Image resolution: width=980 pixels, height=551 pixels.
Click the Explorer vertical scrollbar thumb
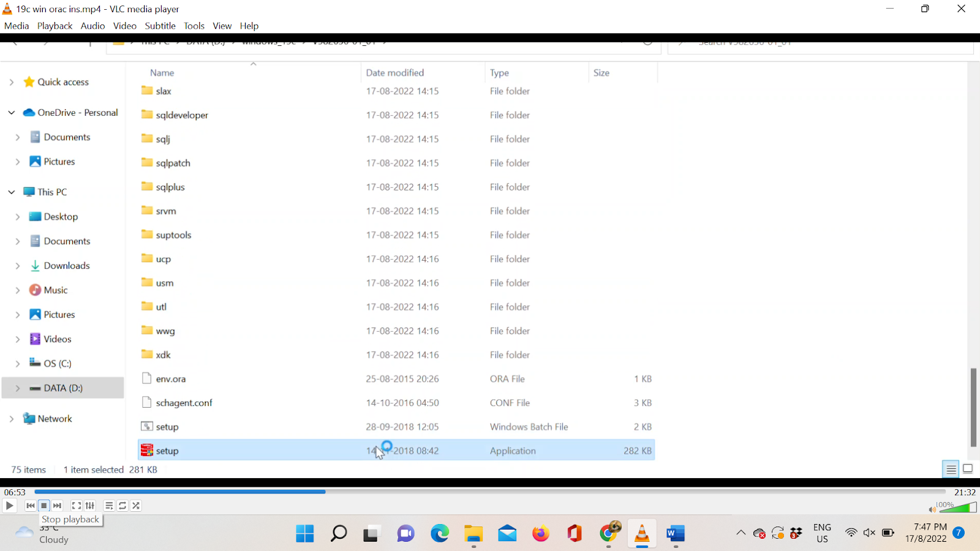point(973,407)
